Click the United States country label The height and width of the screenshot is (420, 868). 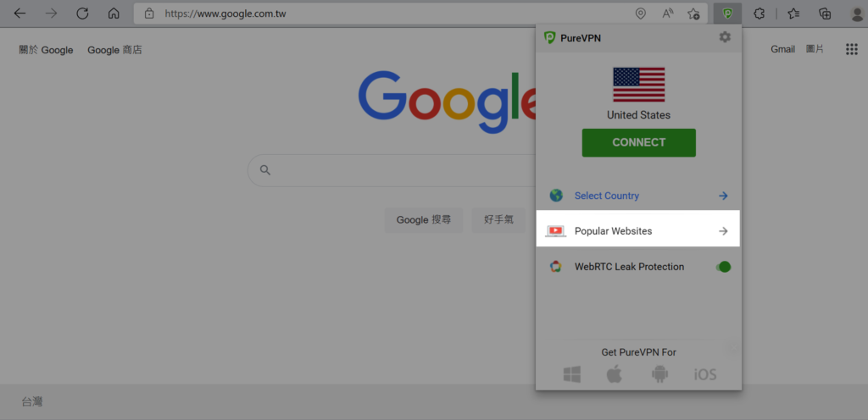pyautogui.click(x=638, y=115)
